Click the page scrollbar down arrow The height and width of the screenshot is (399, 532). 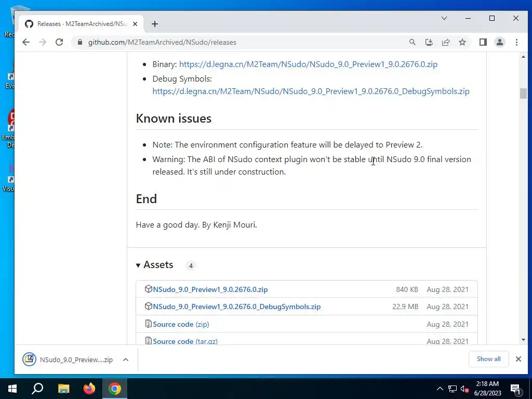(523, 340)
